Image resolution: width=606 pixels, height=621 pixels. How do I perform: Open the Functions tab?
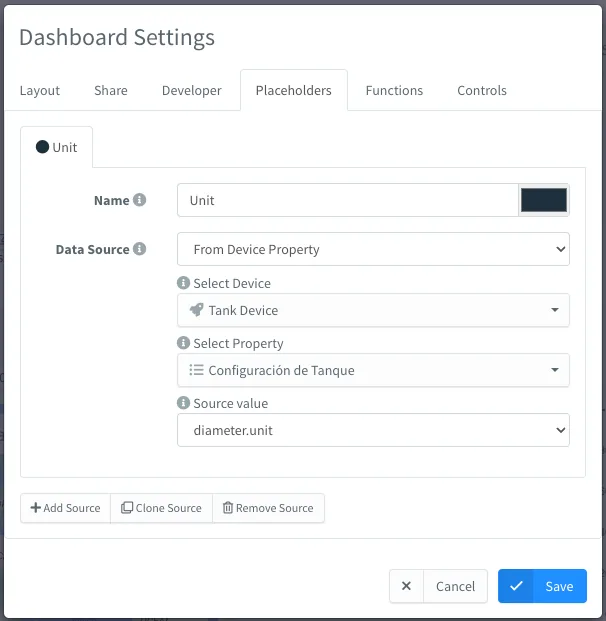tap(394, 90)
